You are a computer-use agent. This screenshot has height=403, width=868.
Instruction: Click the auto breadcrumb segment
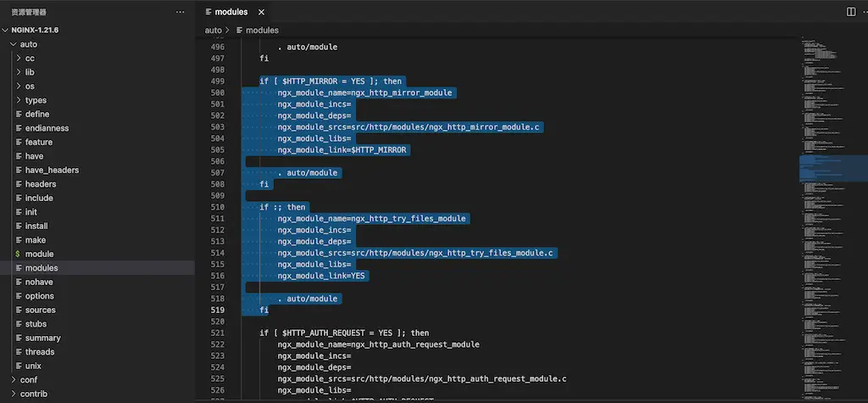[213, 31]
